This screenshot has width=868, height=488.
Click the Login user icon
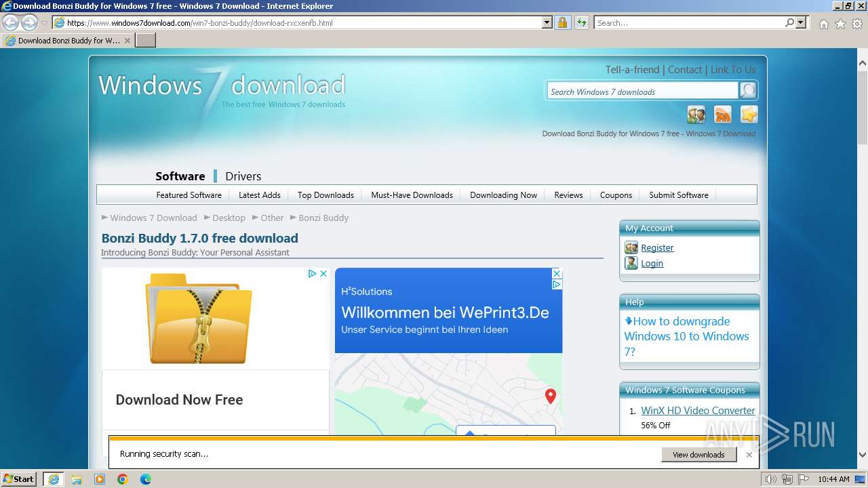click(631, 263)
